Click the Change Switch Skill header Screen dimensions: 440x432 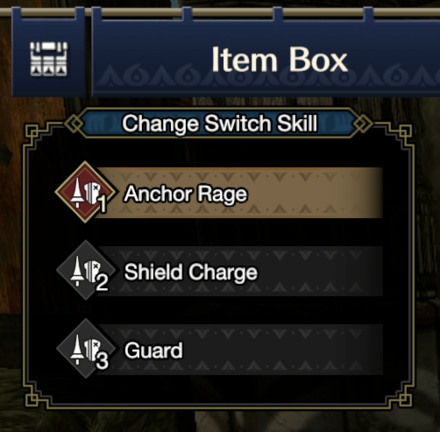[219, 124]
